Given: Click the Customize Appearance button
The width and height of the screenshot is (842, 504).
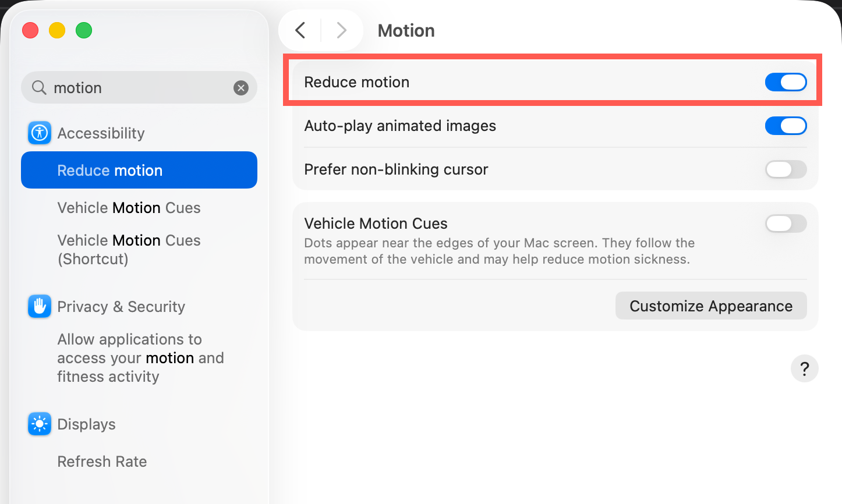Looking at the screenshot, I should click(x=711, y=306).
